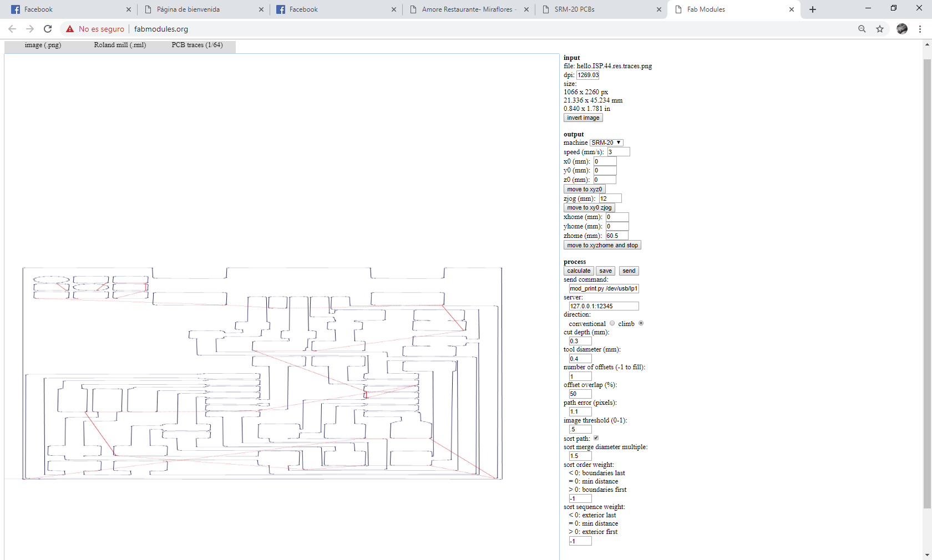Reload the fabmodules.org page
The height and width of the screenshot is (560, 932).
click(x=48, y=29)
